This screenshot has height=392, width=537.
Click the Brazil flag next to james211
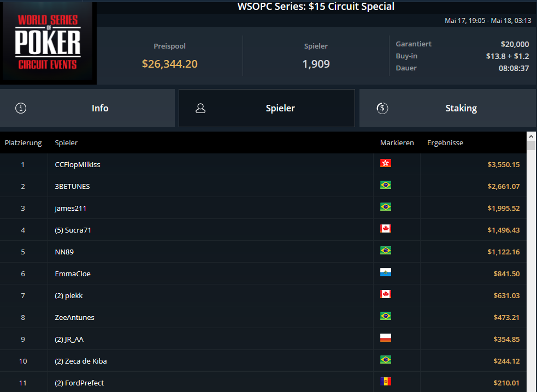click(386, 207)
